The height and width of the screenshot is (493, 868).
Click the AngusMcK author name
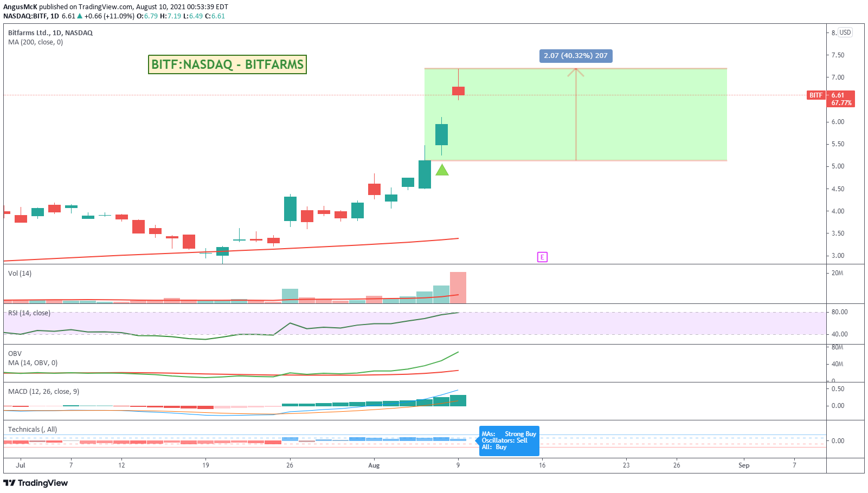click(x=20, y=7)
